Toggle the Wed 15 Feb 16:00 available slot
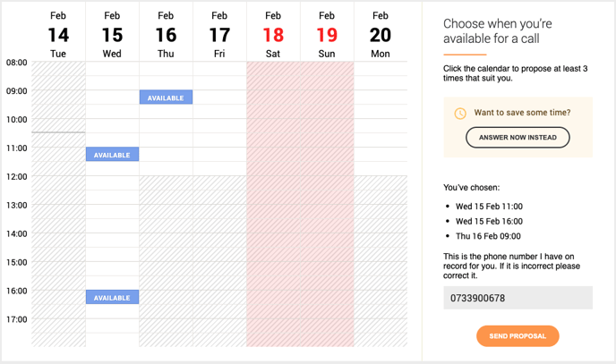The width and height of the screenshot is (616, 364). [112, 297]
